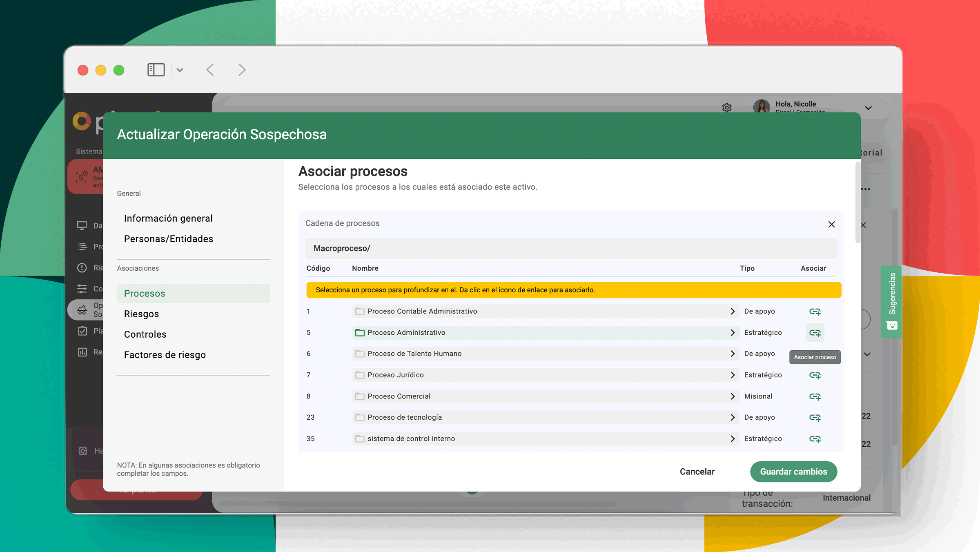Associate Proceso de tecnología link icon
The width and height of the screenshot is (980, 552).
click(x=815, y=418)
